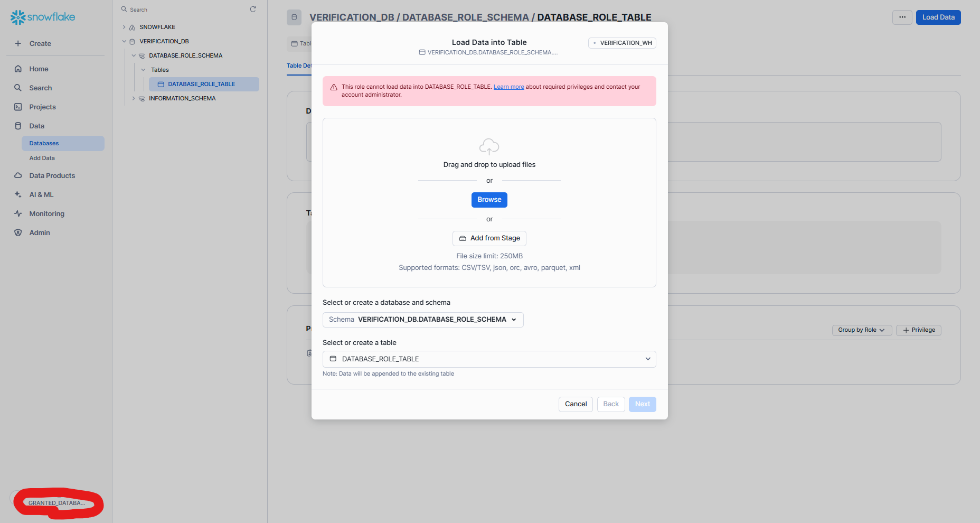Click the database icon beside the breadcrumb
Viewport: 980px width, 523px height.
(294, 17)
